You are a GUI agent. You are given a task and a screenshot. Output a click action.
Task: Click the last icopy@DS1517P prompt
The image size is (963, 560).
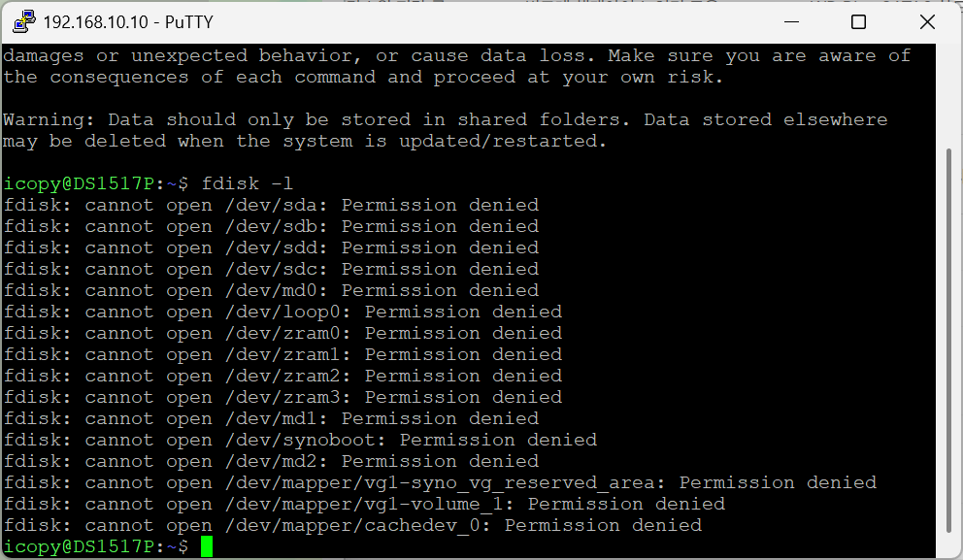[96, 546]
